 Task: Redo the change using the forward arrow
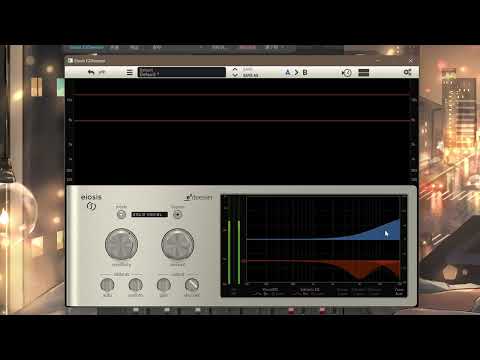click(102, 72)
